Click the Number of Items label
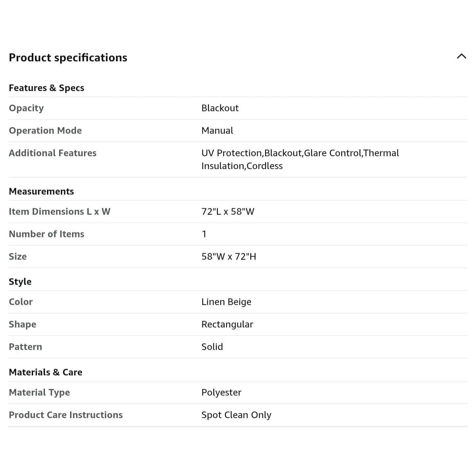Viewport: 476px width, 476px height. click(47, 234)
